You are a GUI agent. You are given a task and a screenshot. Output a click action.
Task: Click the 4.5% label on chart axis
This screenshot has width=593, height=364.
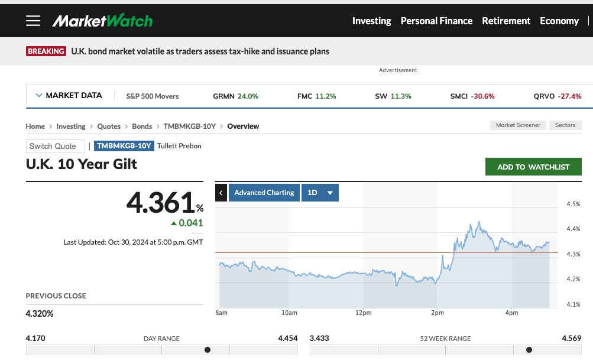click(x=573, y=204)
